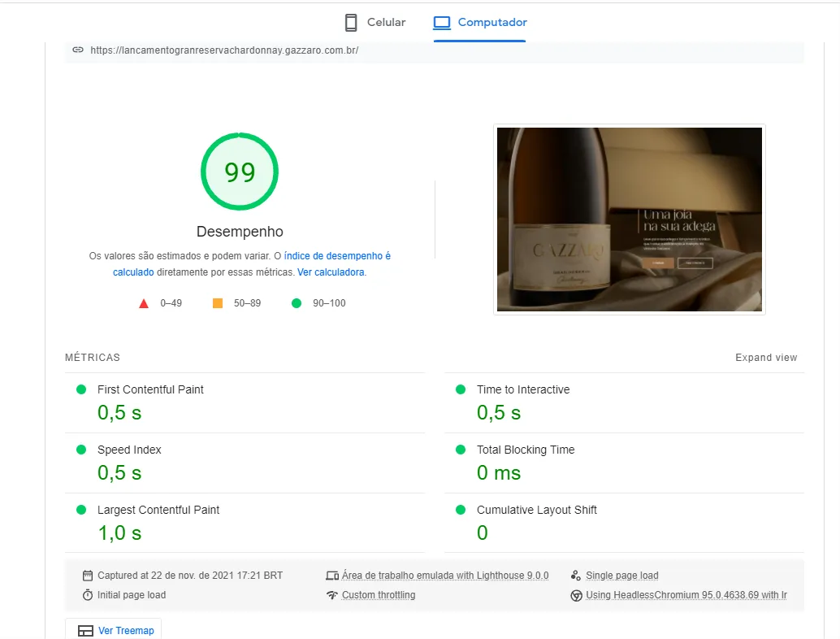The width and height of the screenshot is (840, 639).
Task: Click the Custom throttling label
Action: point(379,595)
